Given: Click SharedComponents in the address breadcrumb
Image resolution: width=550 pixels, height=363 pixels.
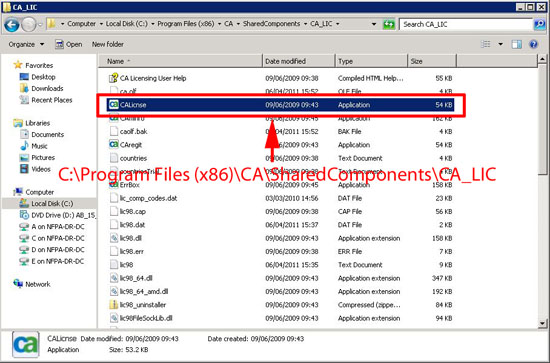Looking at the screenshot, I should pyautogui.click(x=271, y=24).
